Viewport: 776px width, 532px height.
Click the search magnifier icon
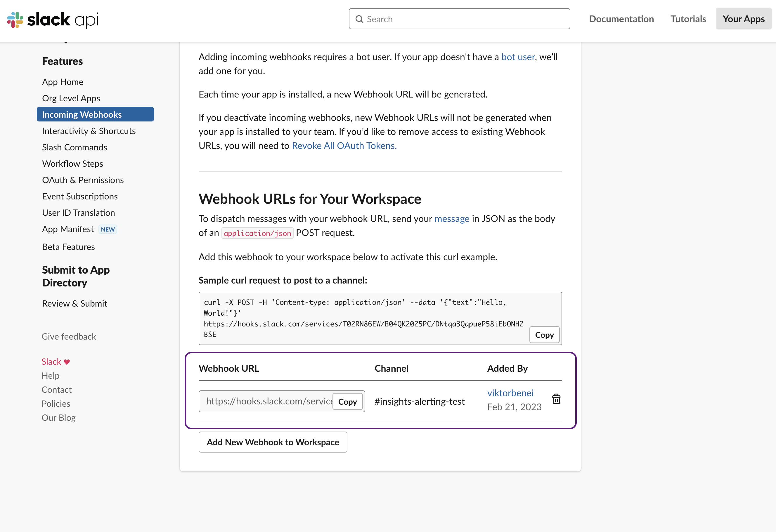[x=359, y=19]
